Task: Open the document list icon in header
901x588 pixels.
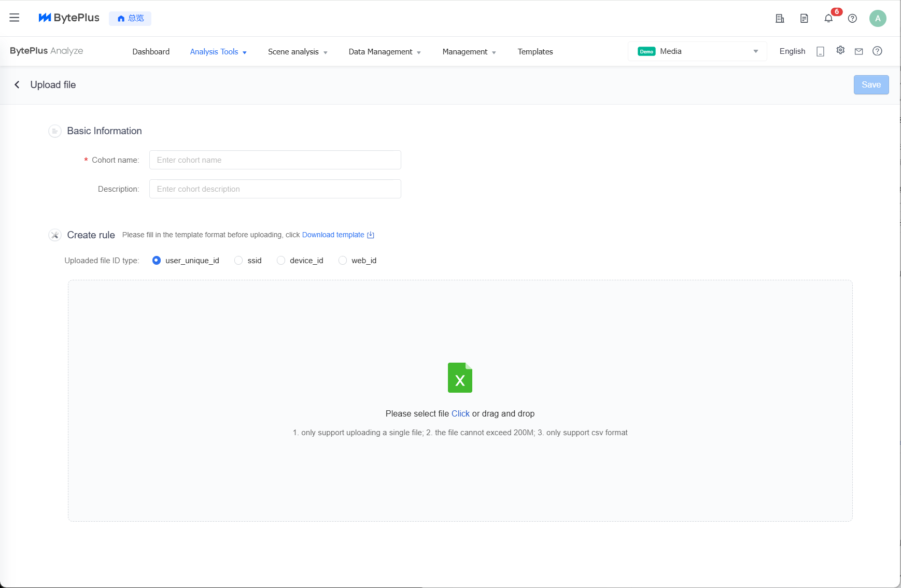Action: coord(804,19)
